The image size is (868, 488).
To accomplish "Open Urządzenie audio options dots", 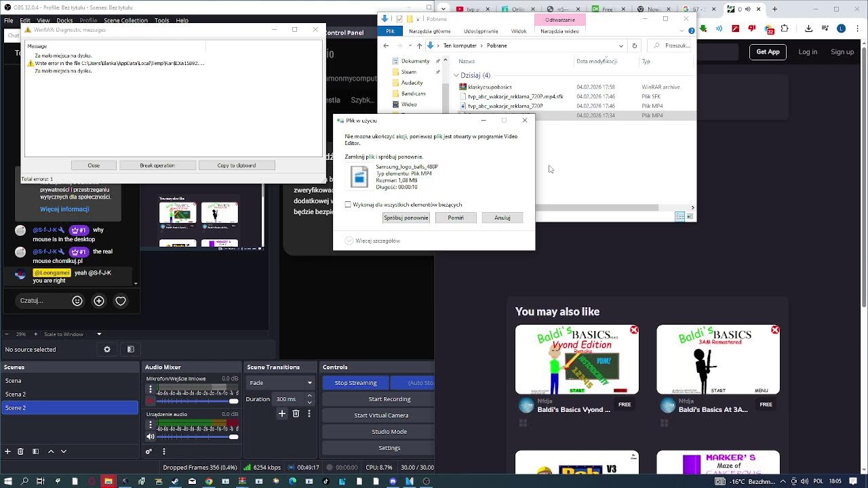I will click(151, 425).
